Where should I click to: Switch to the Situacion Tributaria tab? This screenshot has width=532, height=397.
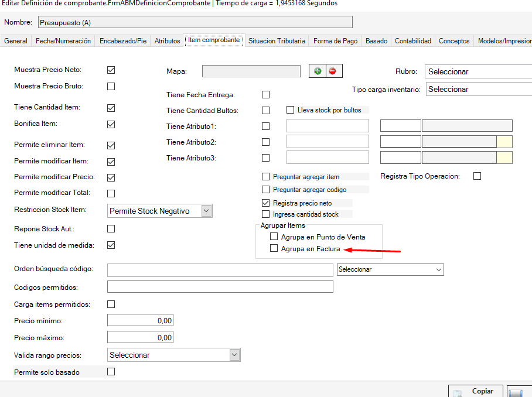point(277,41)
